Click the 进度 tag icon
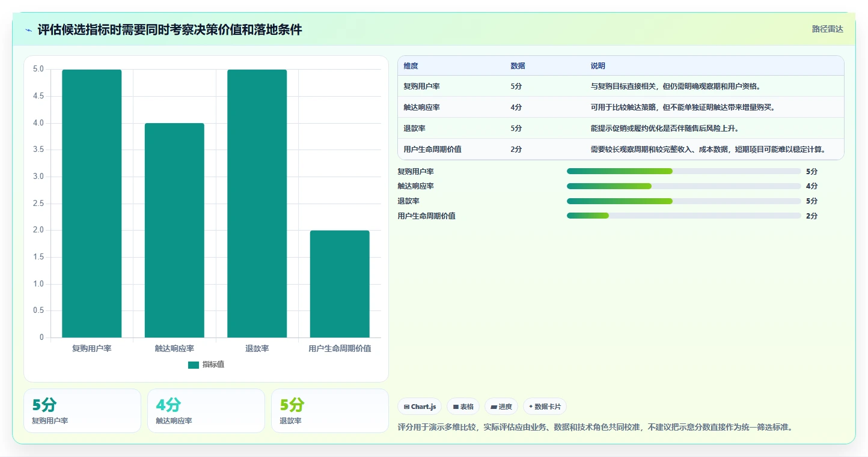Viewport: 868px width, 457px height. click(x=494, y=407)
